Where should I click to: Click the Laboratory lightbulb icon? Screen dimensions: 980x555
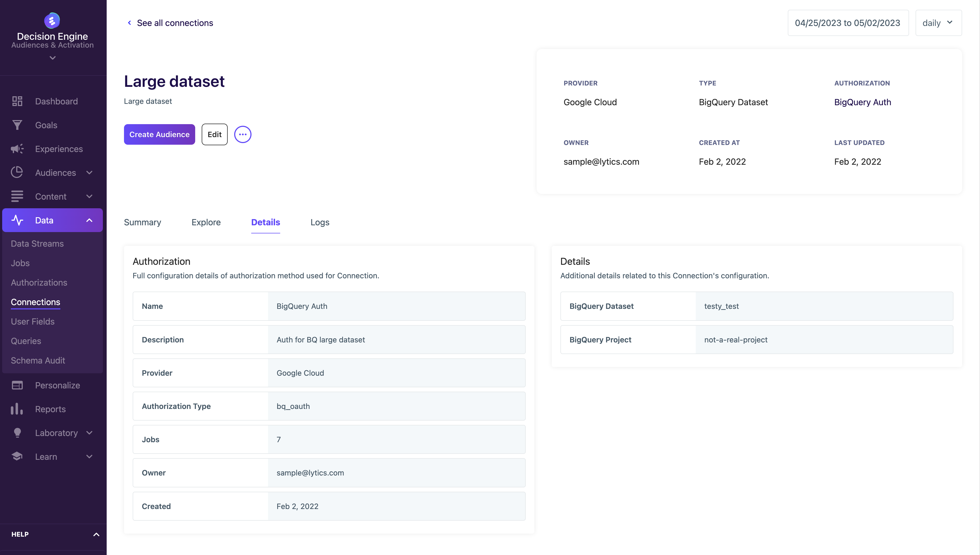(17, 433)
